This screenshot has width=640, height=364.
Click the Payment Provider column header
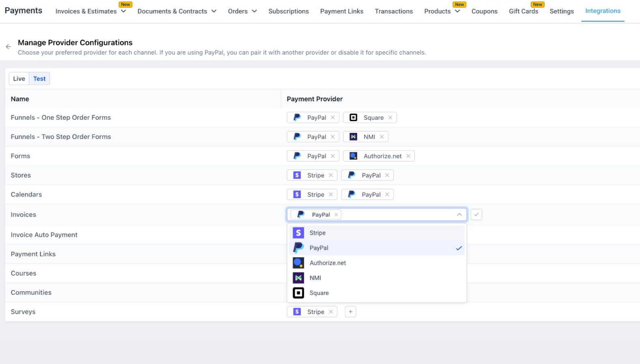[315, 99]
